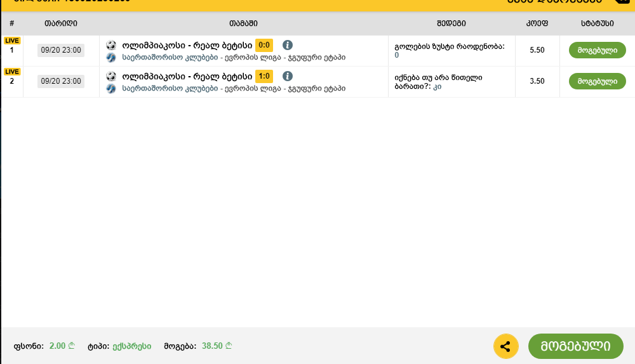
Task: Open საერთაშორისო კლუბები link in row 2
Action: coord(170,89)
